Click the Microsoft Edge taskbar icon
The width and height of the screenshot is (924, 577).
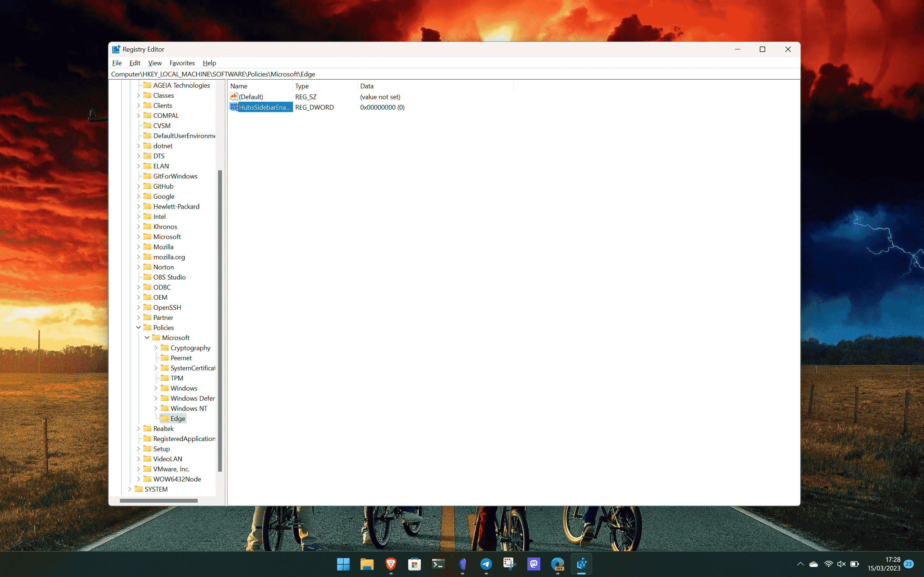[558, 564]
